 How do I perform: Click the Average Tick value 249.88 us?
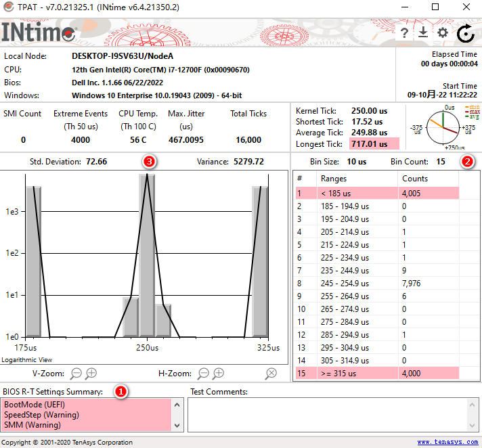pyautogui.click(x=370, y=133)
